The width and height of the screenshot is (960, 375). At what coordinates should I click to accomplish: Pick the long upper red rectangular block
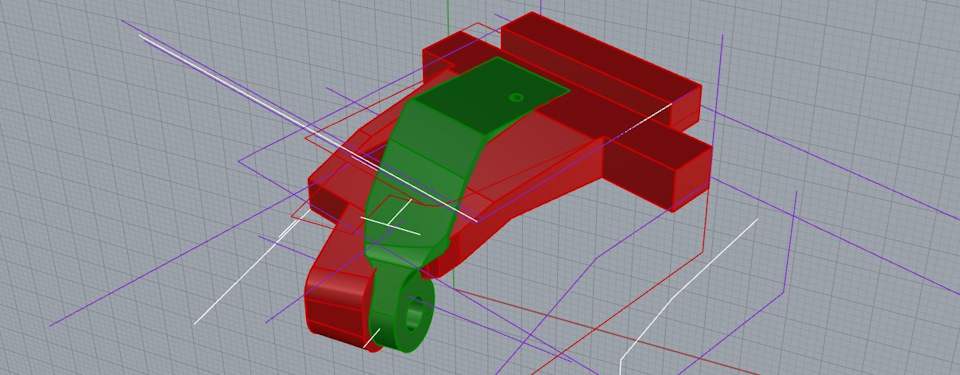(x=600, y=67)
